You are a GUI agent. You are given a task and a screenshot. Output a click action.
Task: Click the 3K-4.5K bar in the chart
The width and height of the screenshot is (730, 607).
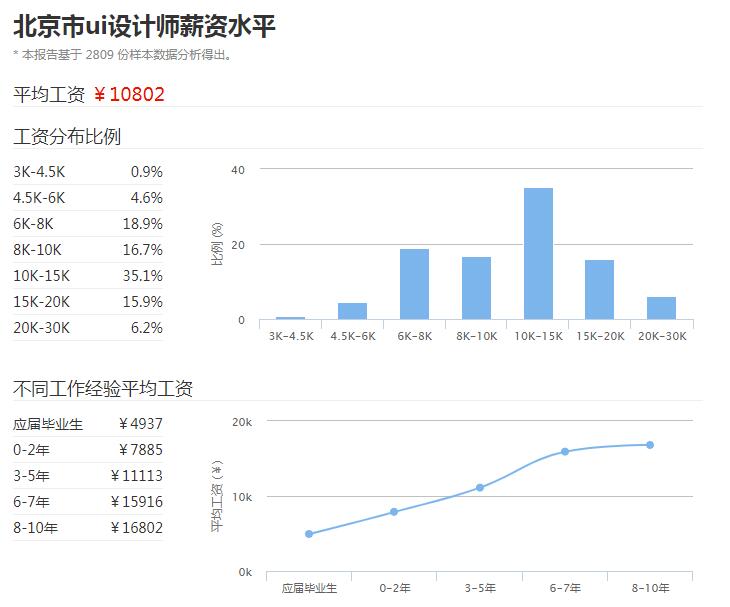291,318
